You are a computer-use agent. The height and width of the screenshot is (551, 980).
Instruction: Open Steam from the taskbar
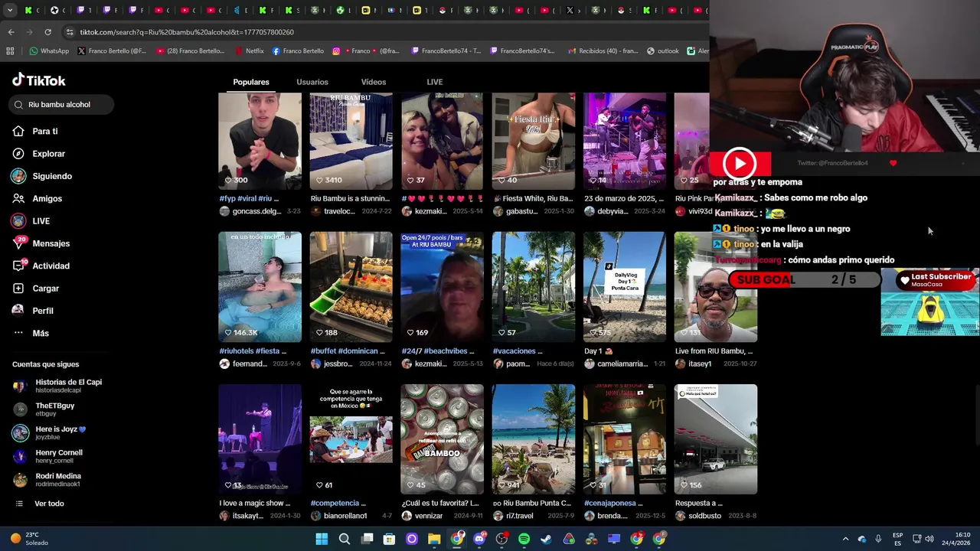[x=546, y=539]
